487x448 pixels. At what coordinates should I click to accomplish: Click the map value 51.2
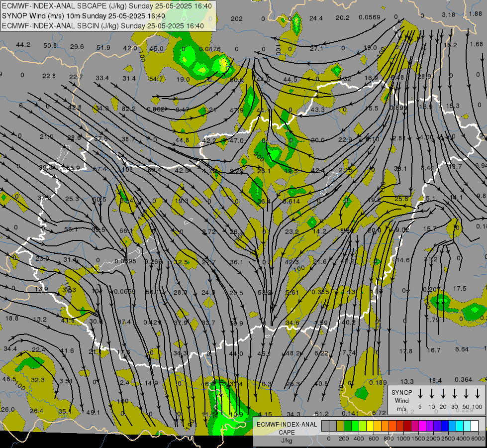[x=322, y=414]
